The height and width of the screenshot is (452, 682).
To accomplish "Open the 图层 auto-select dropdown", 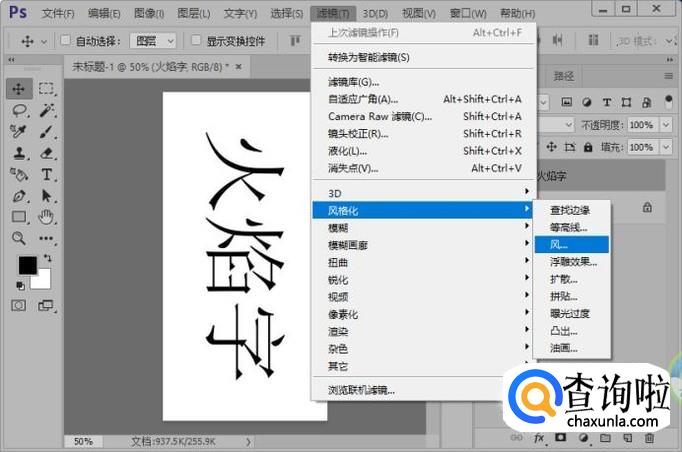I will point(153,41).
